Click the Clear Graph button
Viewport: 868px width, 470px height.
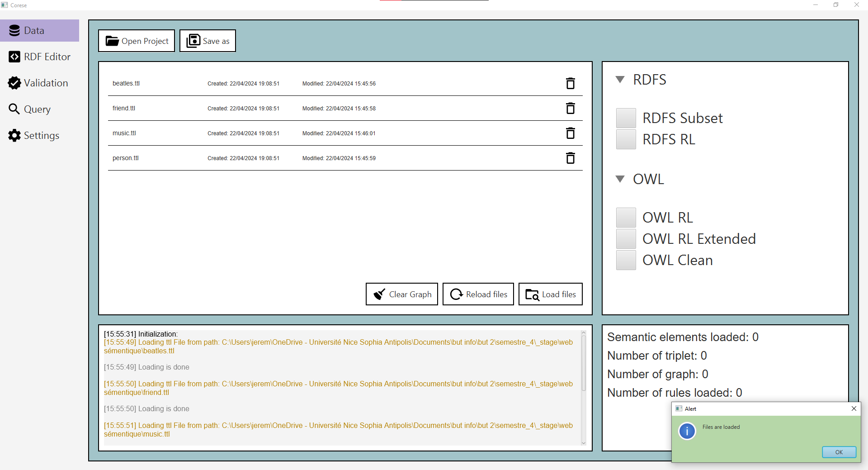(401, 294)
